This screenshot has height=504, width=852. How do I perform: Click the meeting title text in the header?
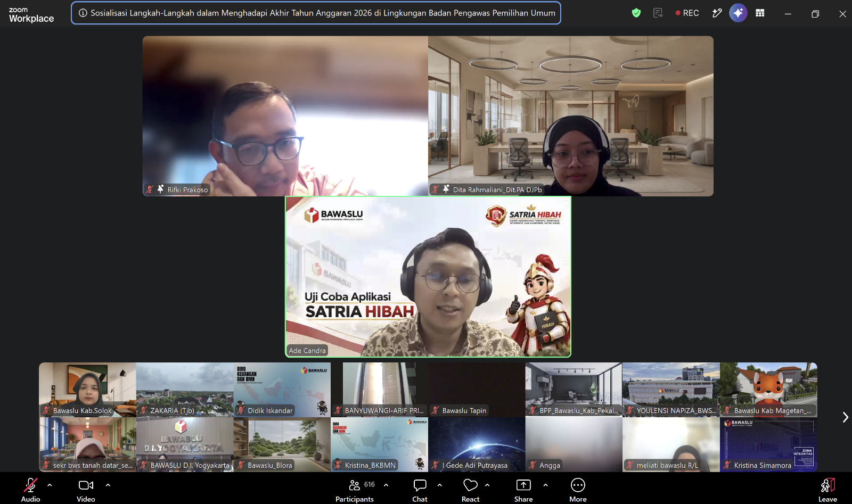(323, 13)
